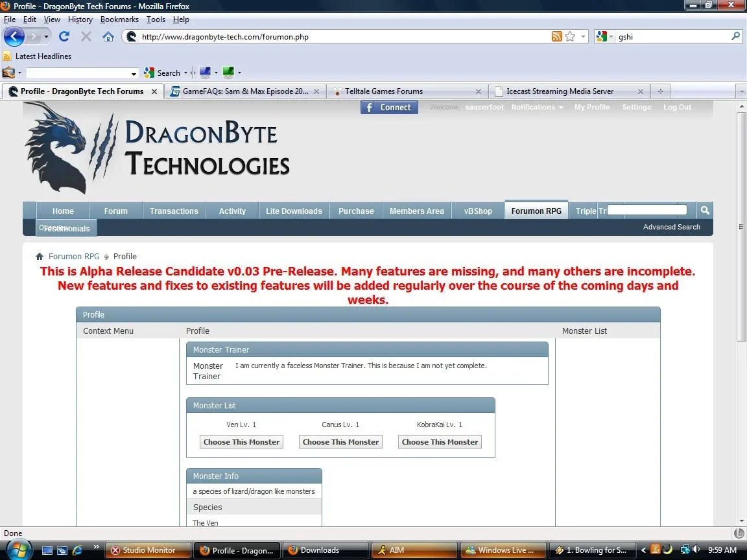747x560 pixels.
Task: Open the Notifications dropdown
Action: pos(538,107)
